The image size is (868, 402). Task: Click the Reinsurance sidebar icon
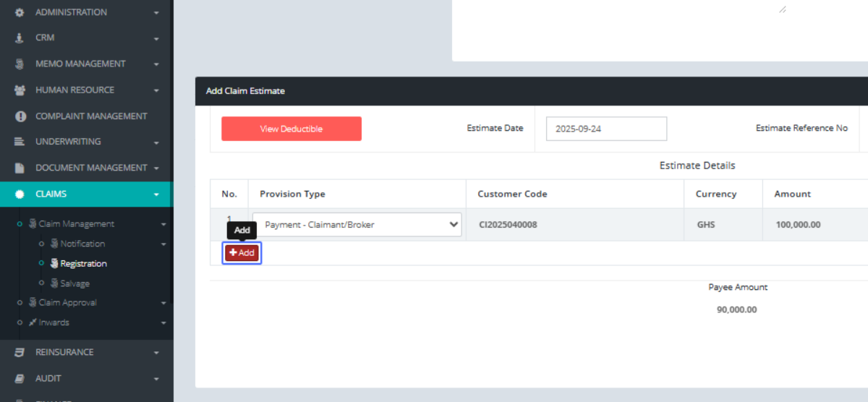pyautogui.click(x=20, y=352)
